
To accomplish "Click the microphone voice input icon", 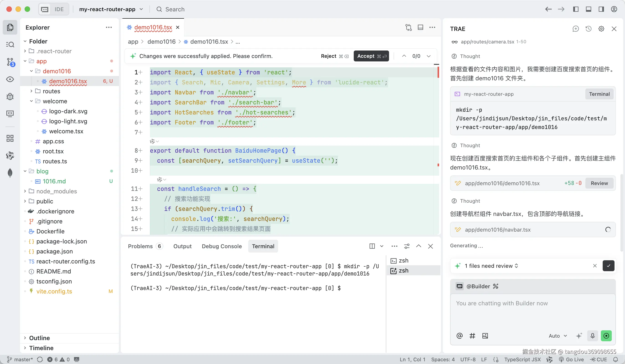I will [x=592, y=336].
